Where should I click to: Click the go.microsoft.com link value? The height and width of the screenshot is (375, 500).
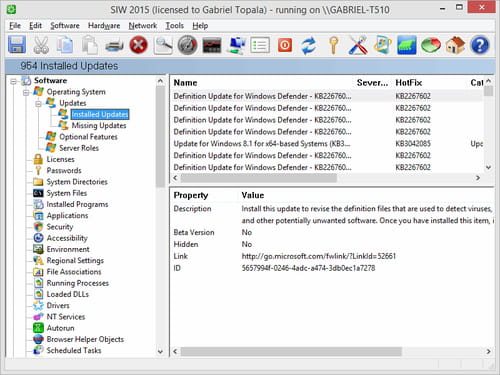click(x=319, y=256)
